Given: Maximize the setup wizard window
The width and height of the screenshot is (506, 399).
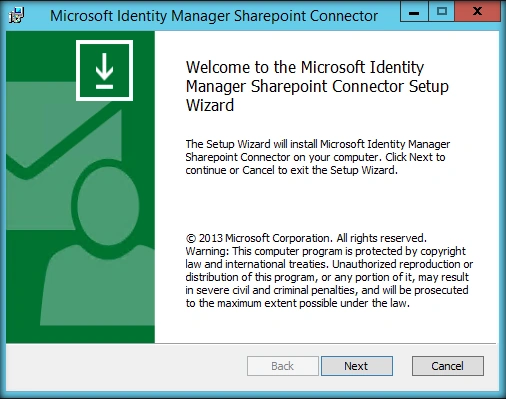Looking at the screenshot, I should pyautogui.click(x=442, y=12).
